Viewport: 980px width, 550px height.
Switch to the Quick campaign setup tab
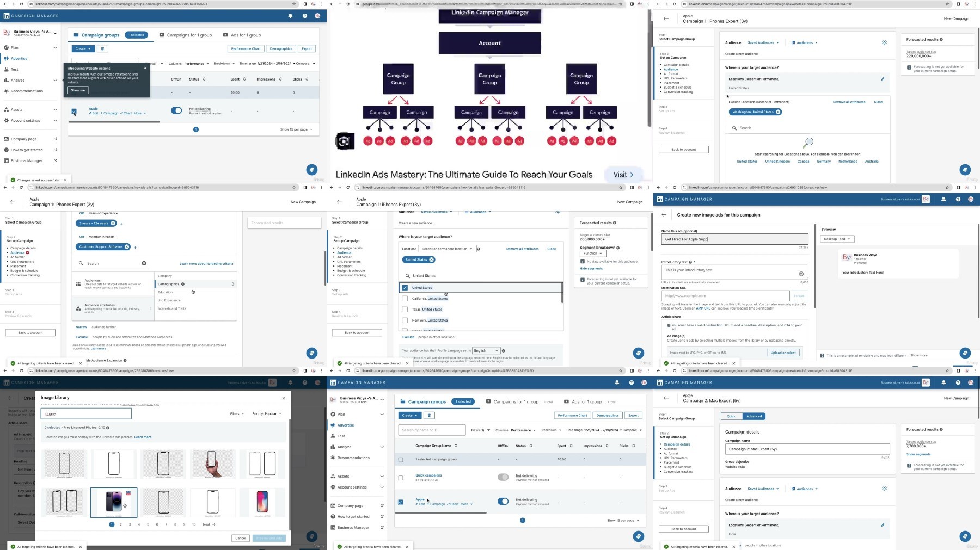pos(731,416)
